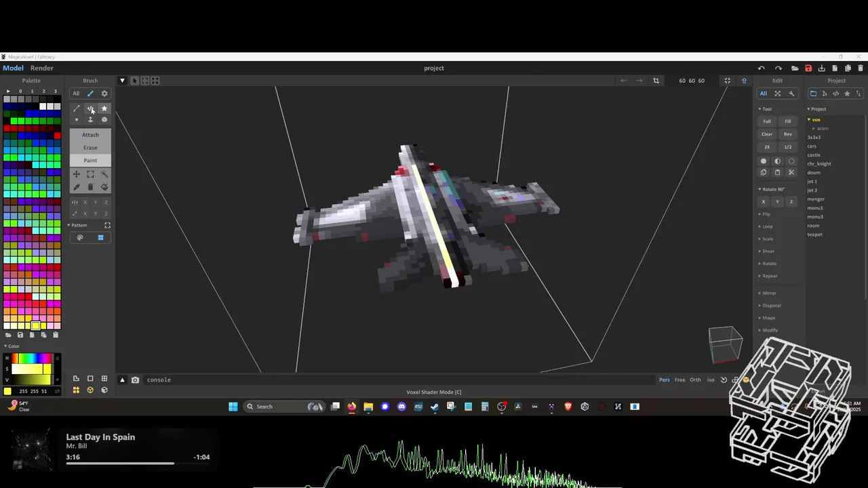Switch to Erase brush mode

90,148
